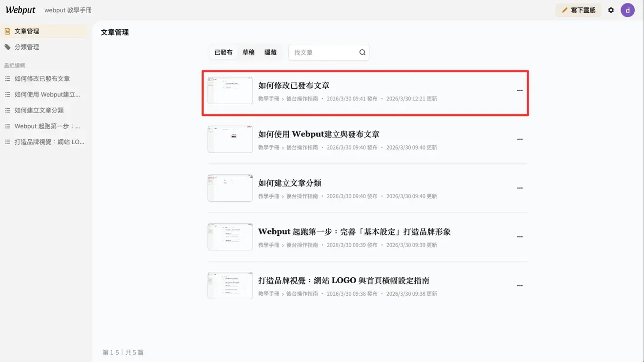Open article Webput 起跑第一步:完善「基本設定」打造品牌形象

(x=354, y=232)
